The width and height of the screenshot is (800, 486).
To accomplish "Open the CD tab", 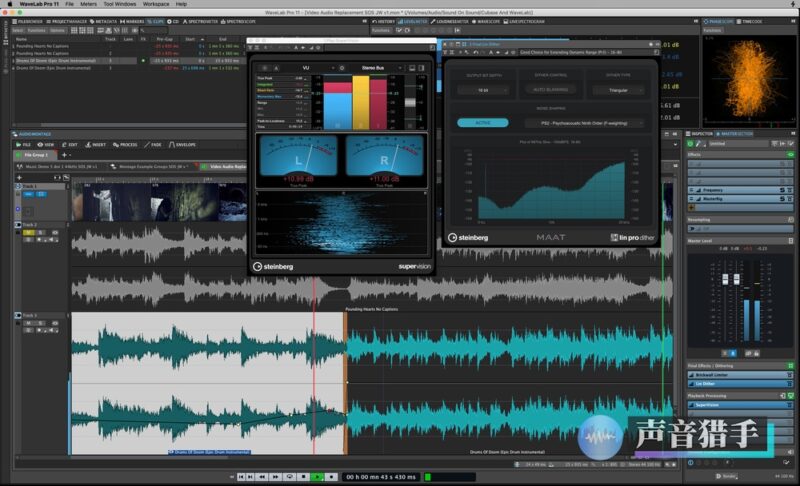I will 173,21.
